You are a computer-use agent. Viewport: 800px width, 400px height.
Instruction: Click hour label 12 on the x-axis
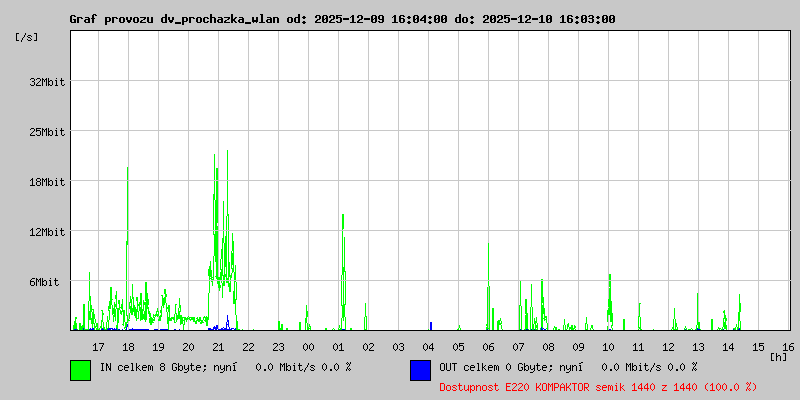tap(668, 347)
